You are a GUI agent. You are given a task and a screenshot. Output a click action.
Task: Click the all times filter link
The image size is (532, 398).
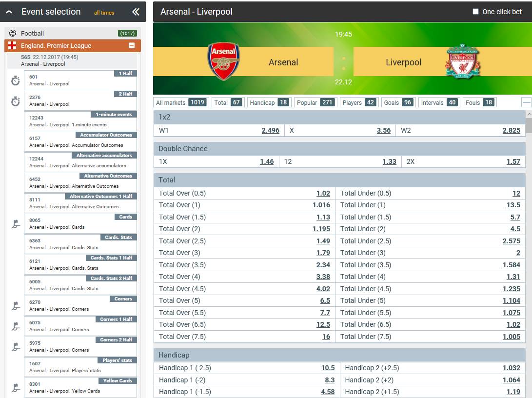pos(104,13)
